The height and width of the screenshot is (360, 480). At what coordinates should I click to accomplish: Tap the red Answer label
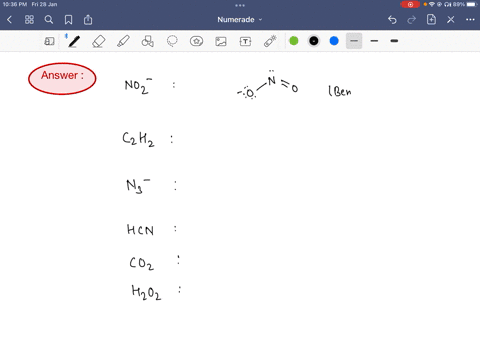[x=62, y=79]
